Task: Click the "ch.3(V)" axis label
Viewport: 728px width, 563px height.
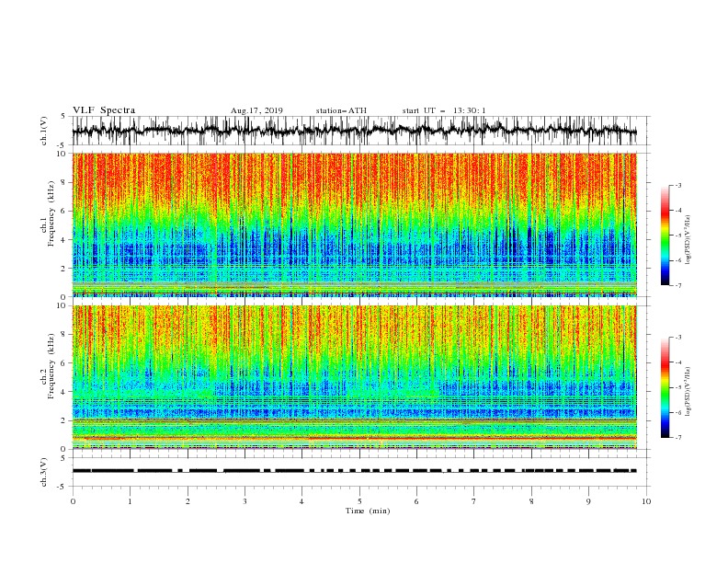Action: (x=44, y=472)
